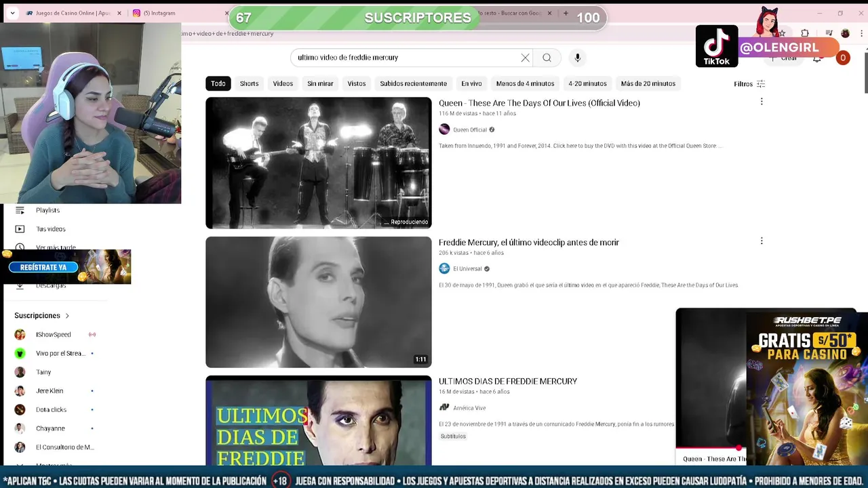The width and height of the screenshot is (868, 488).
Task: Select Menos de 4 minutos chip
Action: pyautogui.click(x=525, y=83)
